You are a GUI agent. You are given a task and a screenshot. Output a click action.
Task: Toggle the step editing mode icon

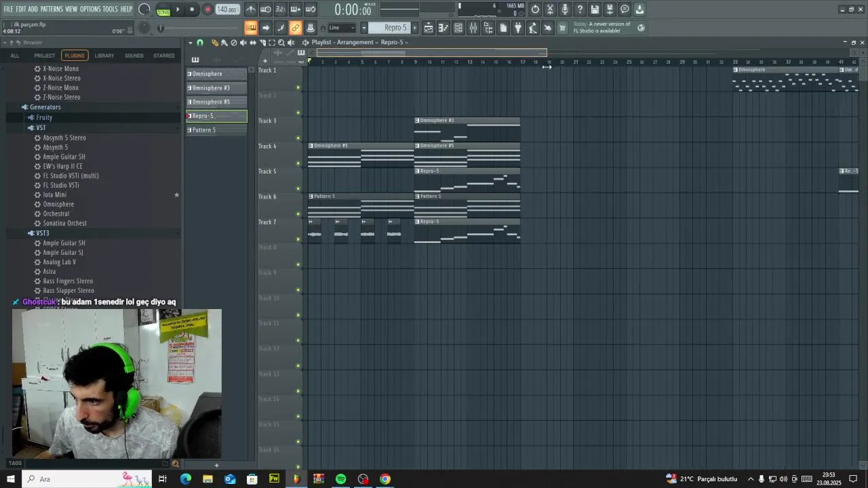[281, 28]
